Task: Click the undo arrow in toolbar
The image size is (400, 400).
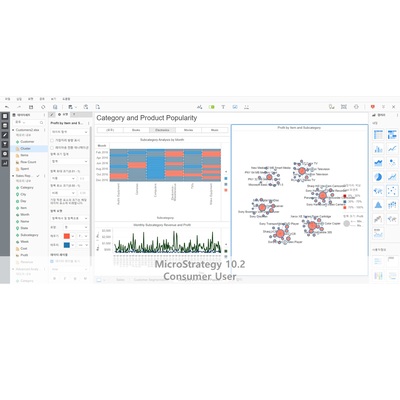Action: click(x=7, y=107)
